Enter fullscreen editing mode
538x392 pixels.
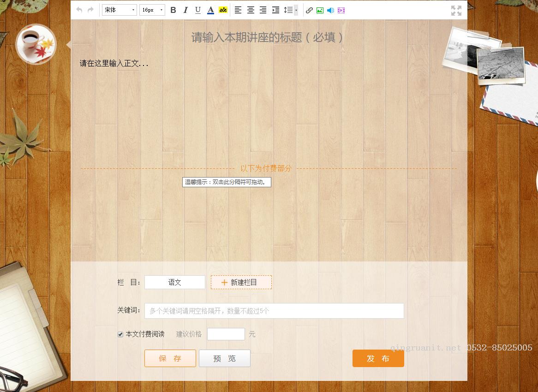456,10
